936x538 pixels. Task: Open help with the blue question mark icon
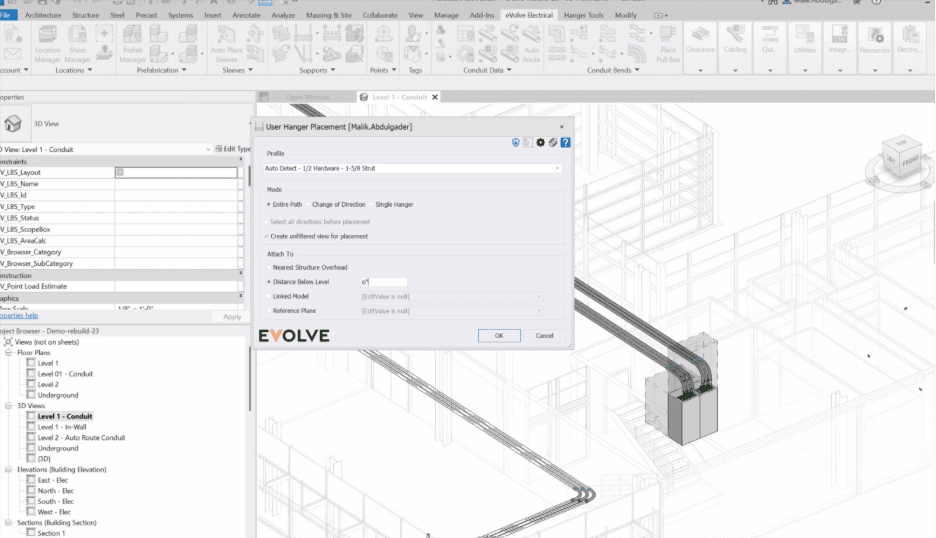pyautogui.click(x=565, y=142)
